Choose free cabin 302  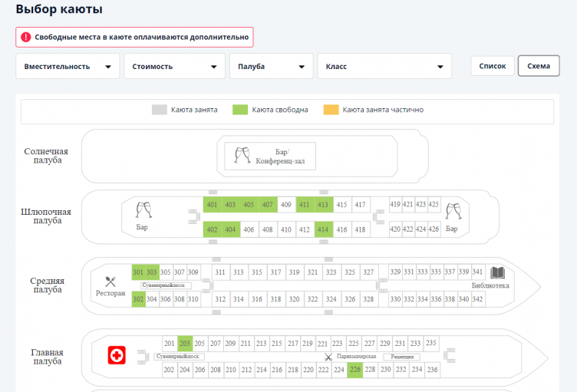138,299
